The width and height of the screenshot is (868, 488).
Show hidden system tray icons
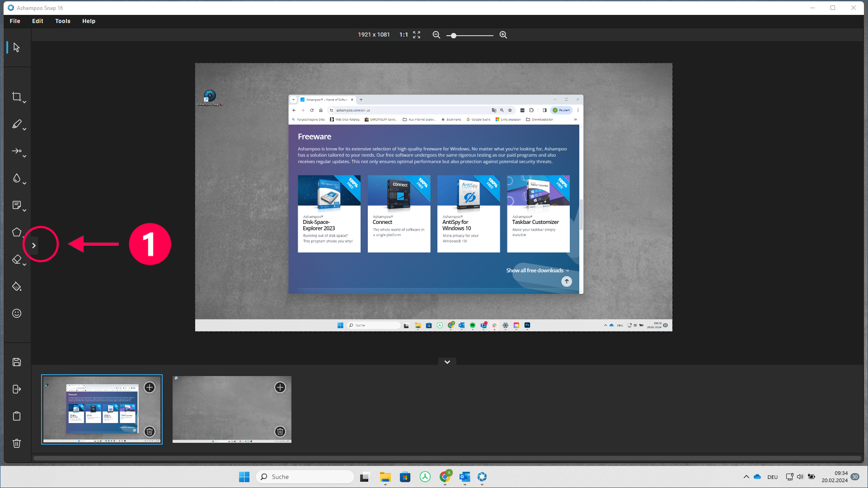click(746, 477)
